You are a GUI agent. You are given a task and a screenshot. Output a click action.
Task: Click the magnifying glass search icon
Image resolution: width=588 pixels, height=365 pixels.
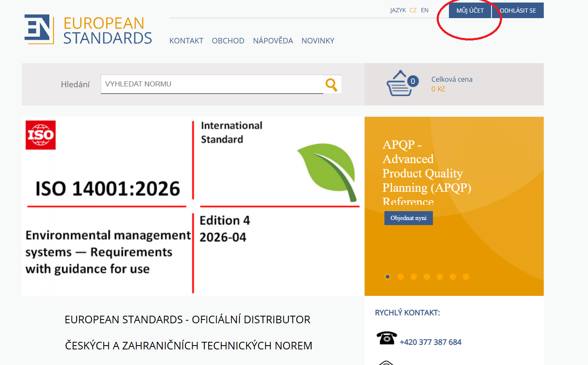click(x=332, y=84)
